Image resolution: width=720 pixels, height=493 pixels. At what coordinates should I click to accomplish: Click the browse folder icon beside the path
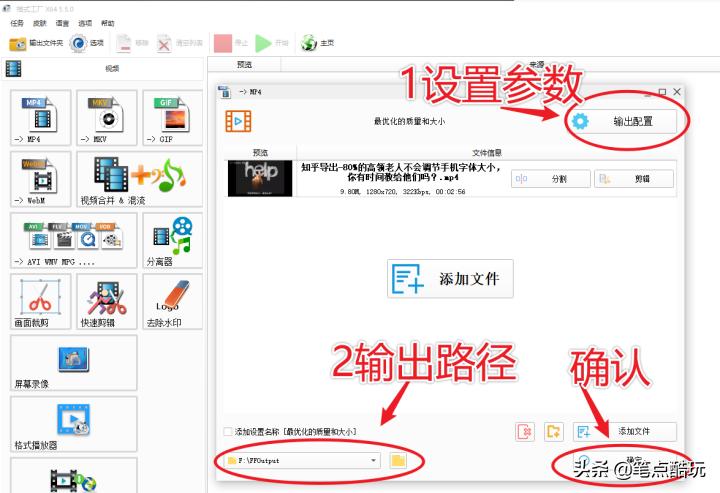pos(398,460)
